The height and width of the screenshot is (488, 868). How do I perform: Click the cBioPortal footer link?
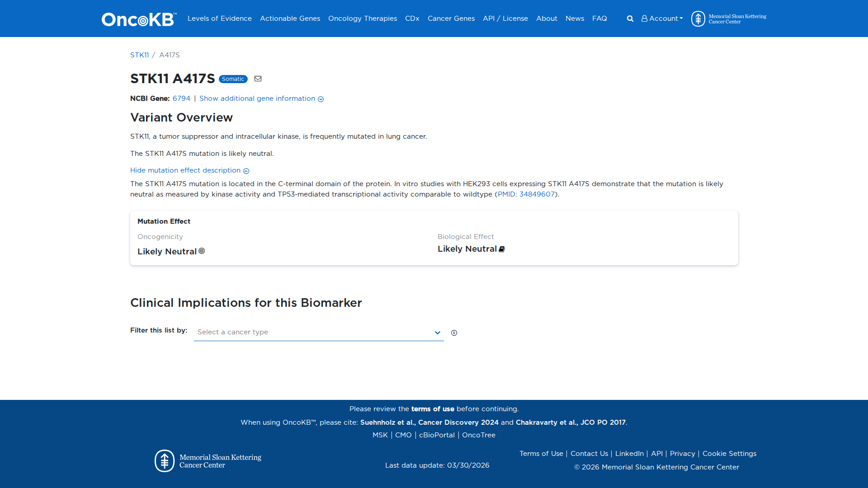click(436, 435)
